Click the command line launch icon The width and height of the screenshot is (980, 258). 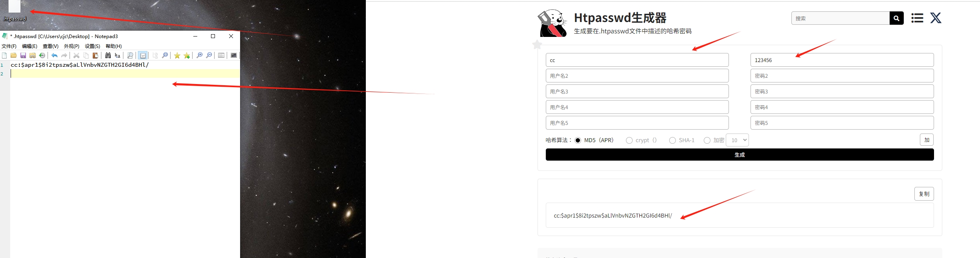pos(234,55)
